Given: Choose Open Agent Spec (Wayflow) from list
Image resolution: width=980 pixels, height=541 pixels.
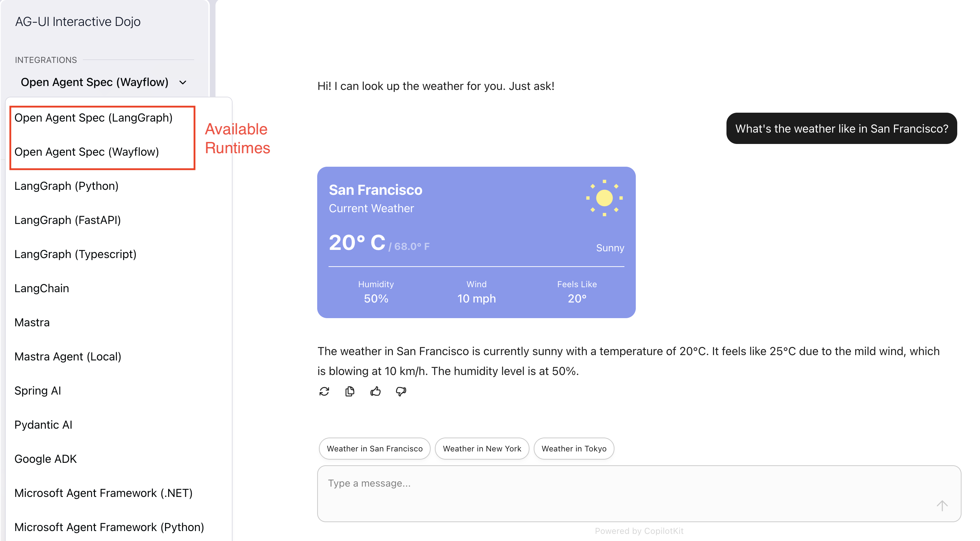Looking at the screenshot, I should point(87,152).
